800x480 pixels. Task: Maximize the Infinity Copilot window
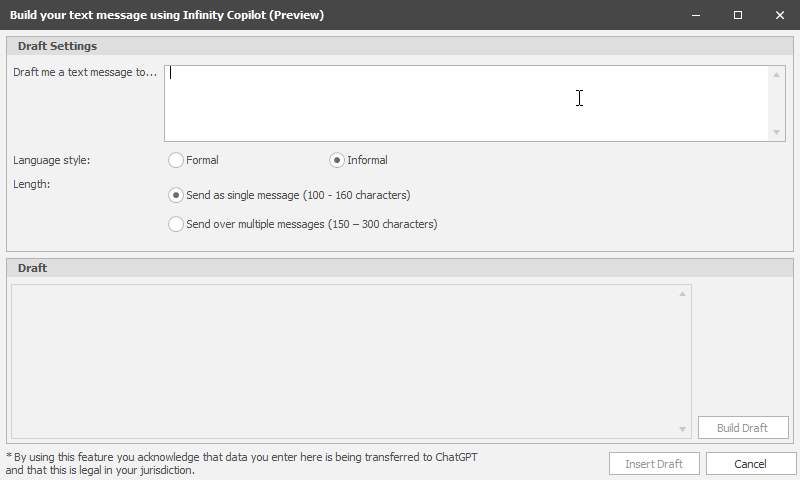point(738,15)
